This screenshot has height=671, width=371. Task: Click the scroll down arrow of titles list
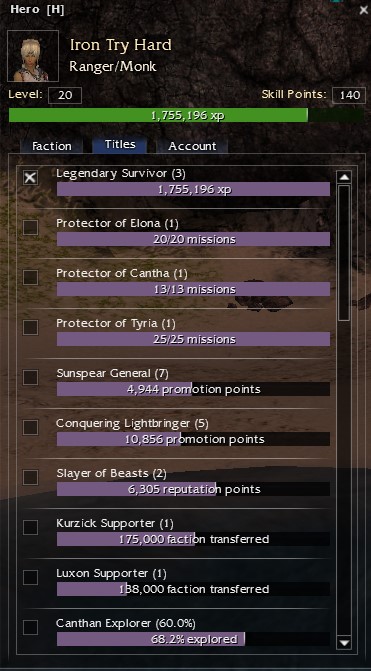[344, 642]
